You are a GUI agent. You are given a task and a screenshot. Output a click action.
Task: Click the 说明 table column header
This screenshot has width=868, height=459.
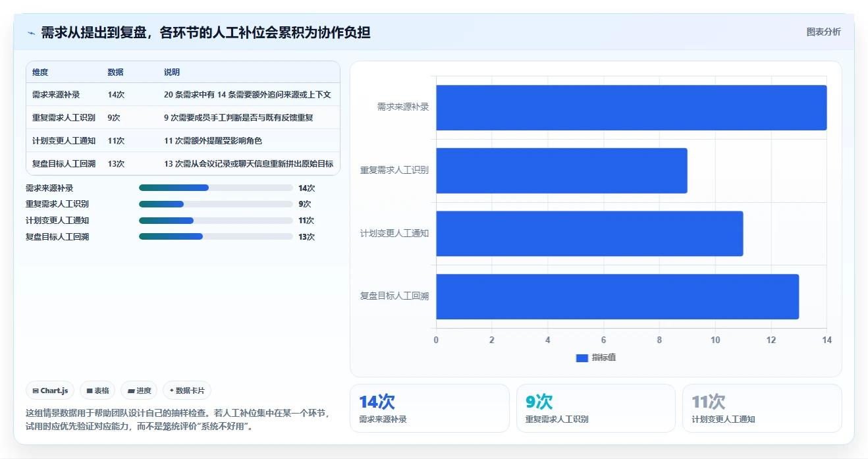click(172, 72)
